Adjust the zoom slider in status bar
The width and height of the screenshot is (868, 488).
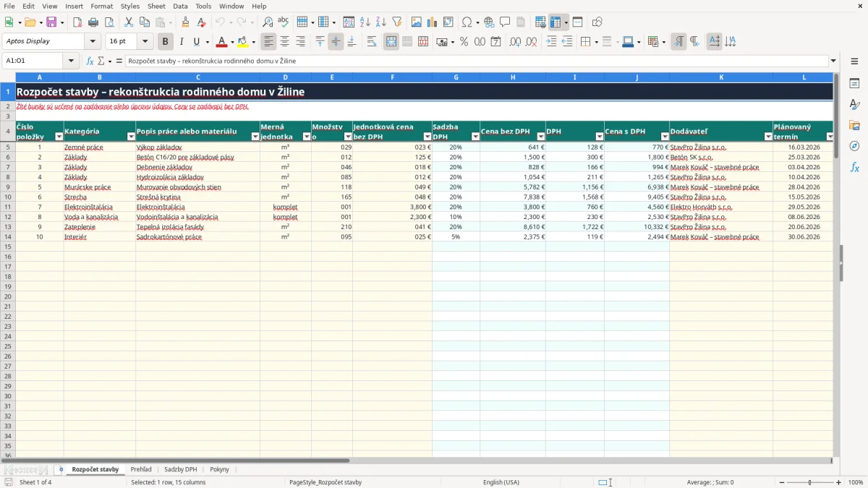point(810,482)
